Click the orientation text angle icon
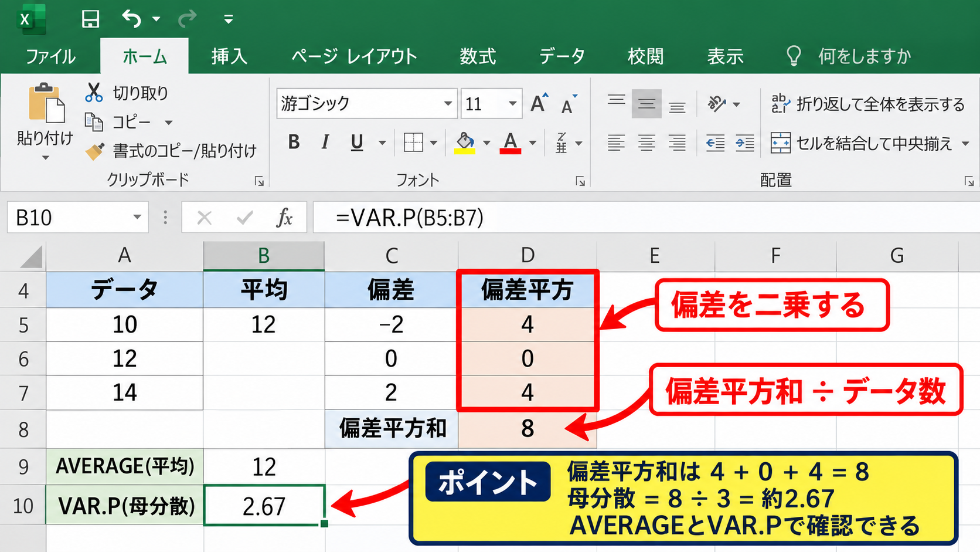980x552 pixels. (x=716, y=104)
